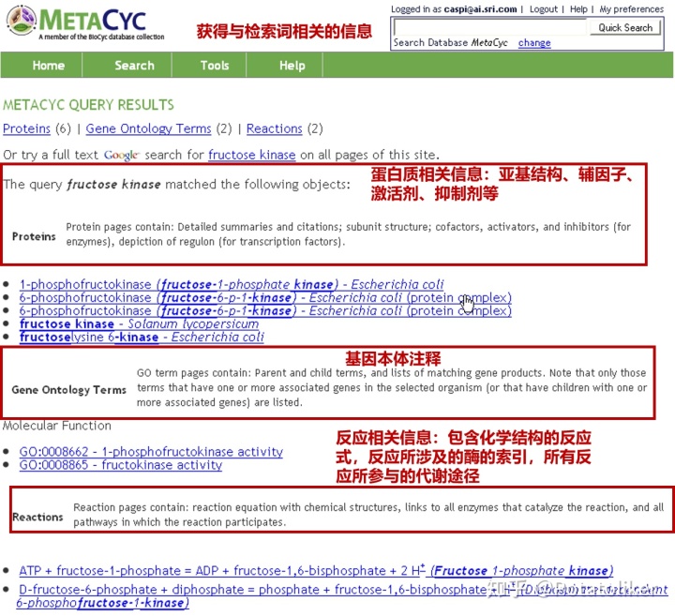This screenshot has width=675, height=616.
Task: Click the MetaCyc logo icon
Action: tap(22, 20)
